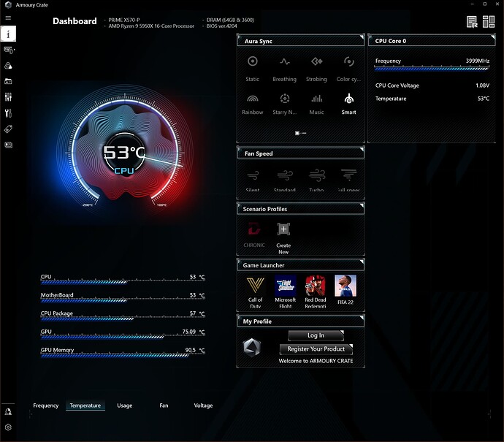Open the Devices sidebar icon
The image size is (504, 442).
tap(9, 50)
